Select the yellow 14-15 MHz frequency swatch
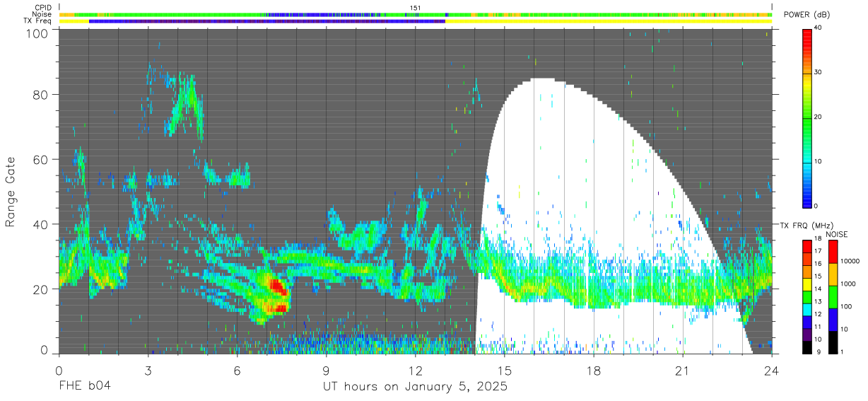 (807, 284)
